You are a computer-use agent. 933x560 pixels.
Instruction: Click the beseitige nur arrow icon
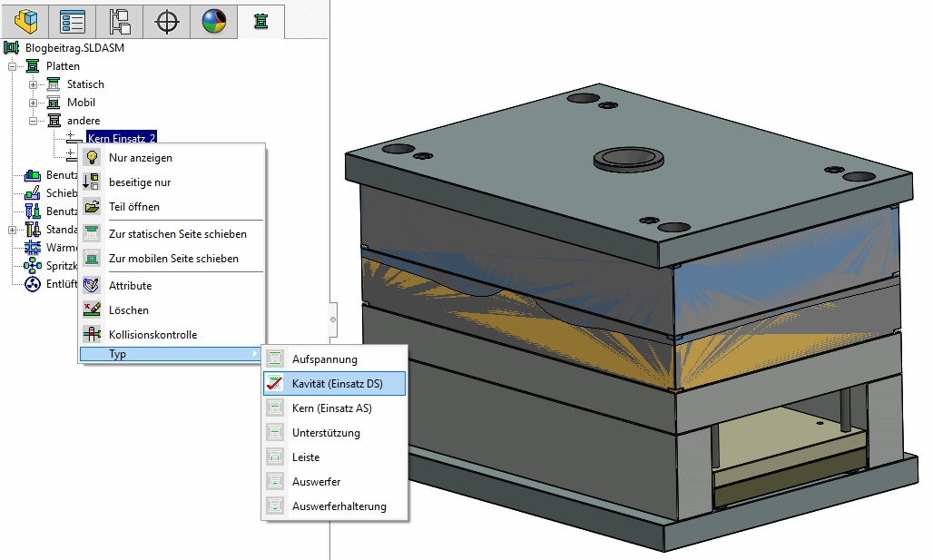[92, 182]
